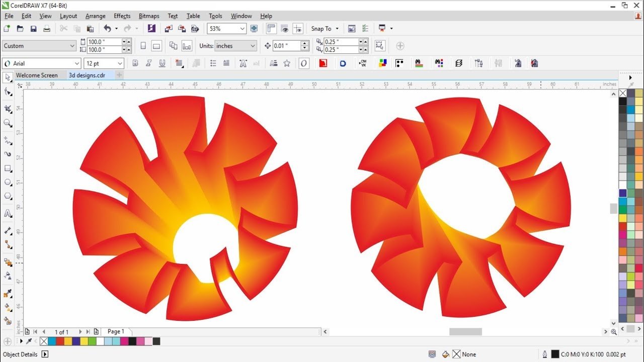Open the zoom level dropdown showing 53%
Image resolution: width=644 pixels, height=362 pixels.
tap(227, 29)
